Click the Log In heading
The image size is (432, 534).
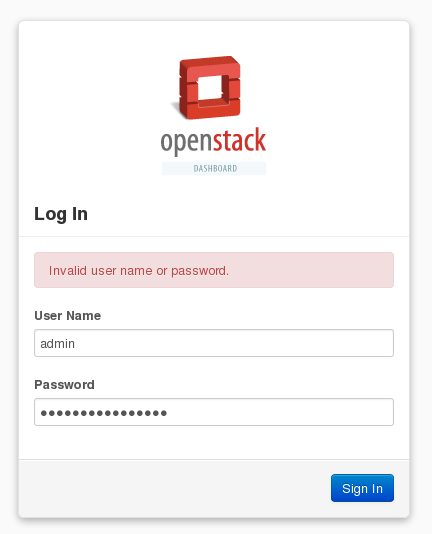61,214
